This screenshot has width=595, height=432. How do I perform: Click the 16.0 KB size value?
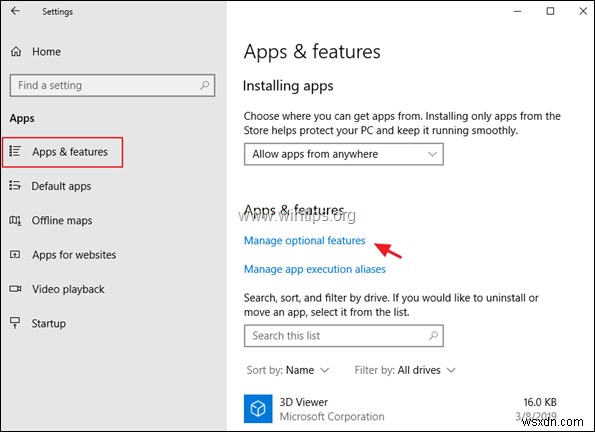(540, 402)
